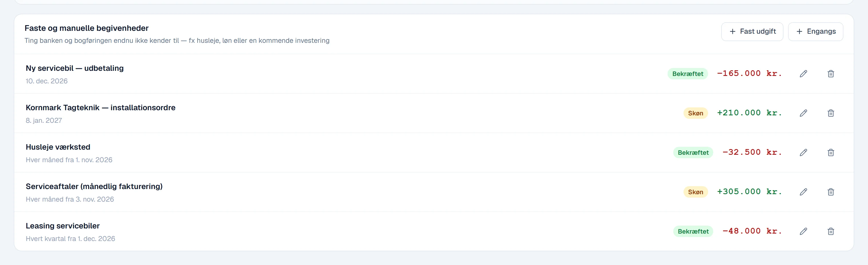Click Bekræftet badge on Husleje værksted row
The height and width of the screenshot is (265, 868).
693,153
